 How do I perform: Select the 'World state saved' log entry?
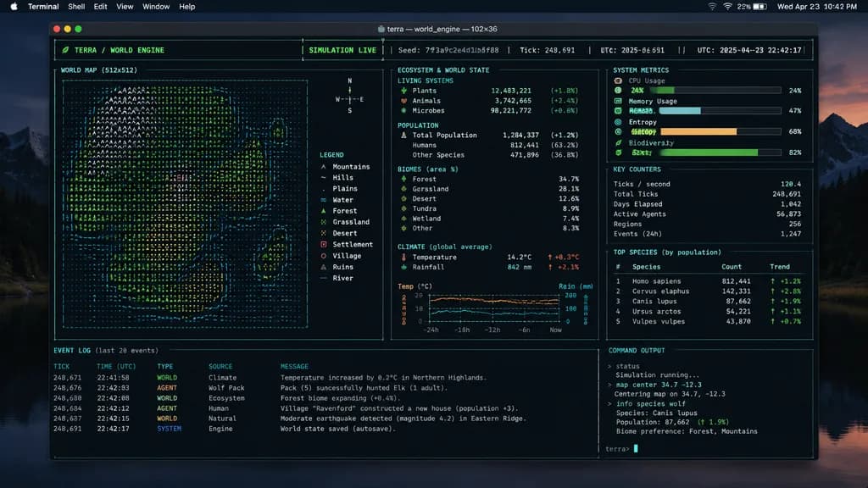[225, 429]
